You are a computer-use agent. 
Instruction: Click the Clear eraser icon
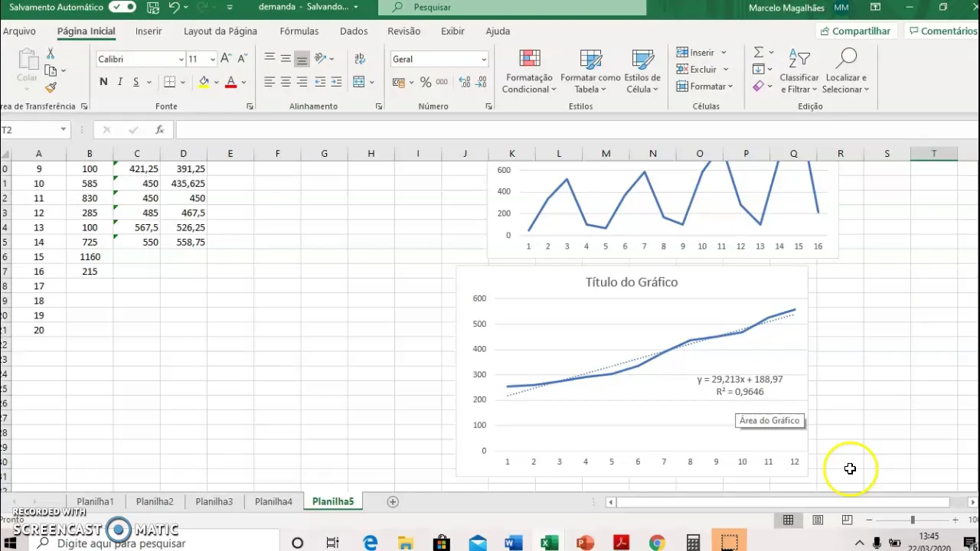coord(758,86)
